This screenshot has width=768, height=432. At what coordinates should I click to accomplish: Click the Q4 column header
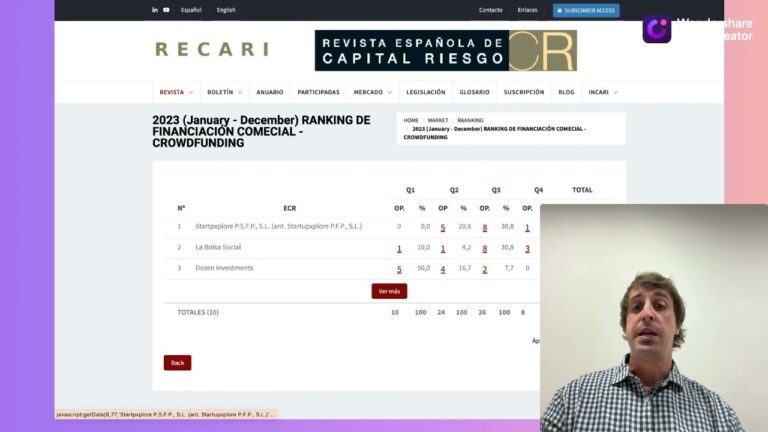pyautogui.click(x=539, y=190)
